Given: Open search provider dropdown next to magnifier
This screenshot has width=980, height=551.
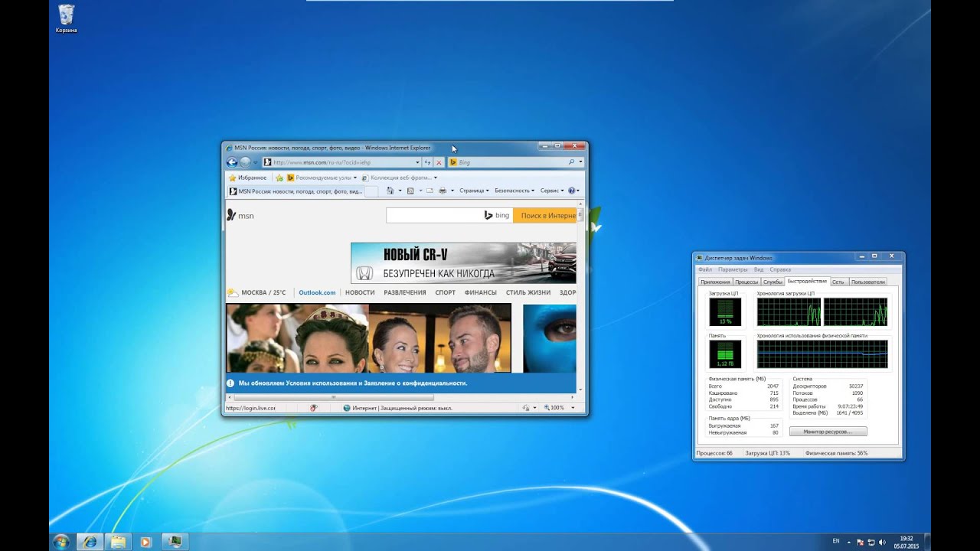Looking at the screenshot, I should tap(580, 162).
